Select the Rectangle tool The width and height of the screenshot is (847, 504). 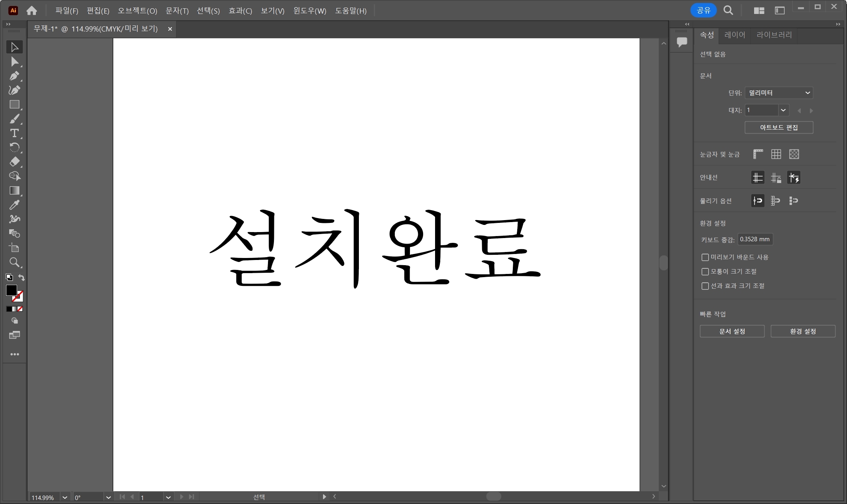point(14,104)
